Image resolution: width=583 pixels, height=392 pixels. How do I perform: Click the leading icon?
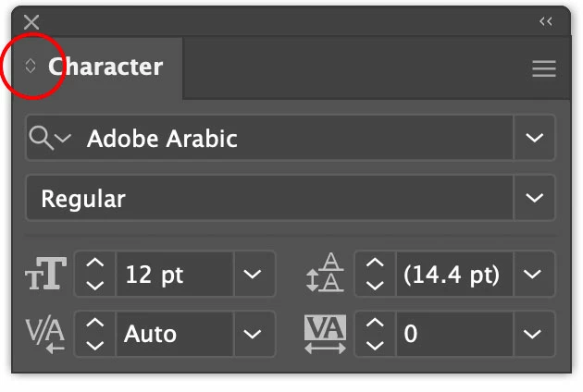(324, 275)
